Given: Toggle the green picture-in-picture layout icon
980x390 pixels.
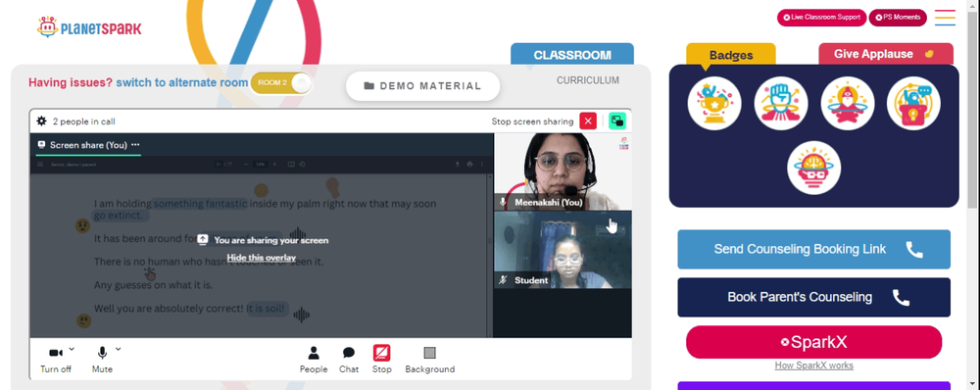Looking at the screenshot, I should (x=617, y=122).
